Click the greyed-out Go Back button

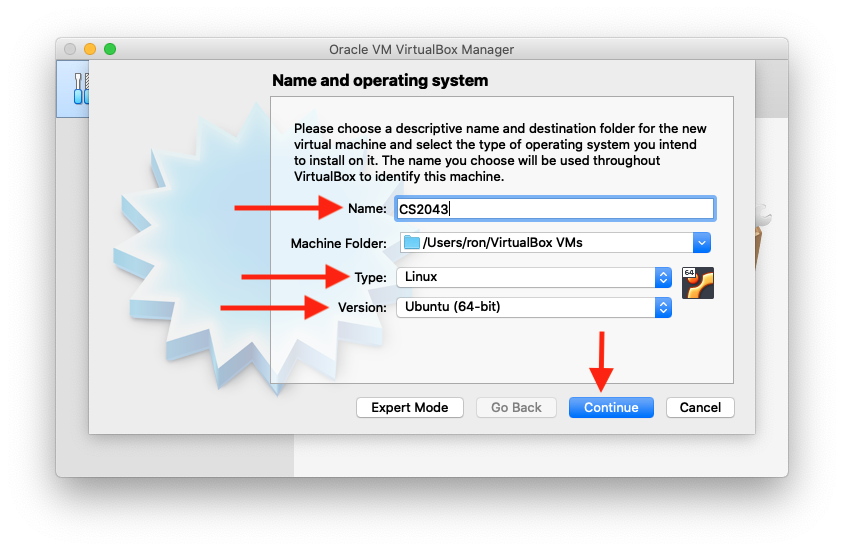[516, 407]
